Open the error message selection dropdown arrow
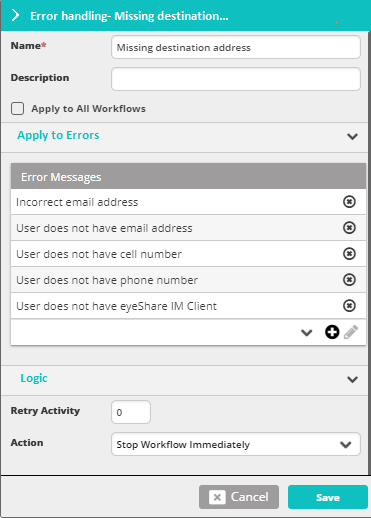The height and width of the screenshot is (518, 371). click(306, 332)
